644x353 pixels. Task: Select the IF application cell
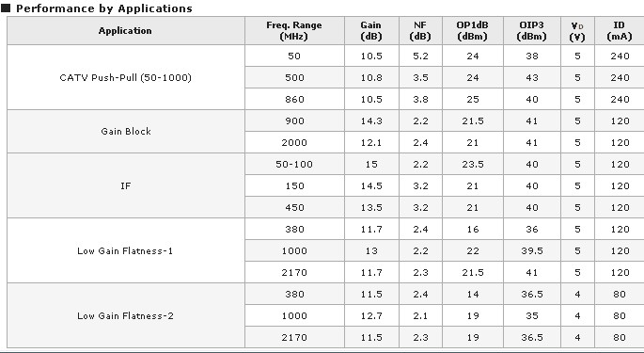126,185
